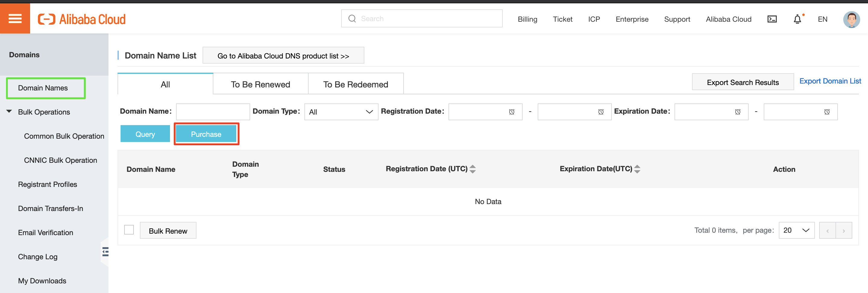Open the Domain Type dropdown

341,112
